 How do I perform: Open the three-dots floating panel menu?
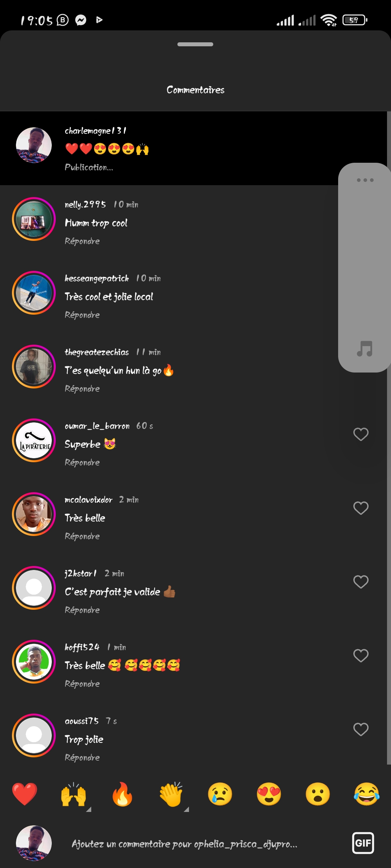tap(365, 180)
